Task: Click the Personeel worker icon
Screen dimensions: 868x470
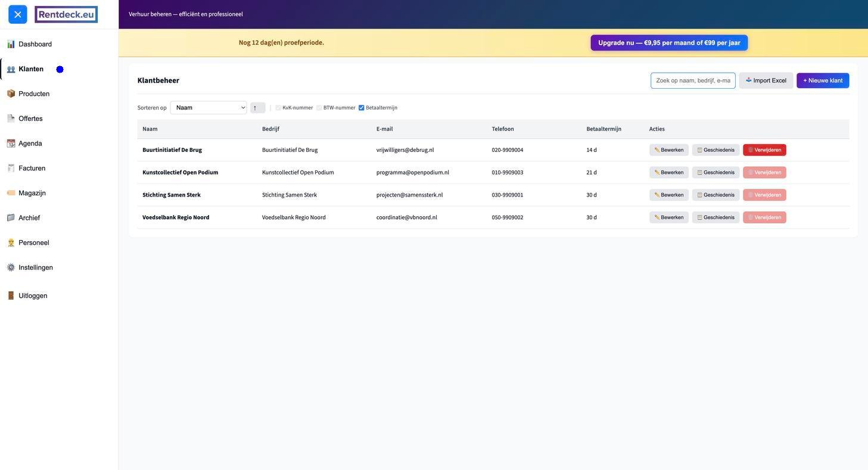Action: (11, 242)
